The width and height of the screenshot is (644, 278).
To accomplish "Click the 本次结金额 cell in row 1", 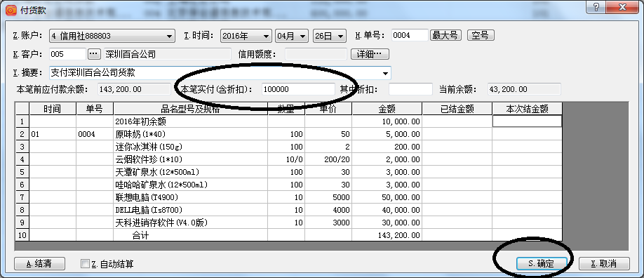I will click(x=527, y=121).
